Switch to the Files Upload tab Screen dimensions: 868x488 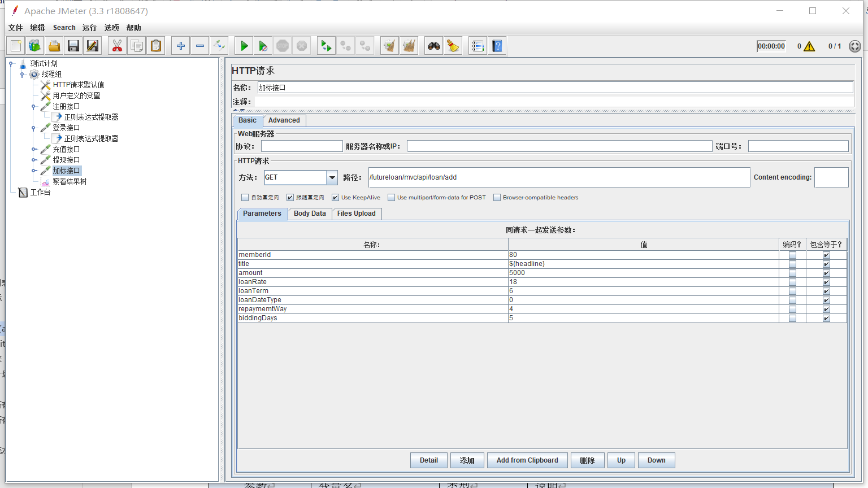pos(357,213)
